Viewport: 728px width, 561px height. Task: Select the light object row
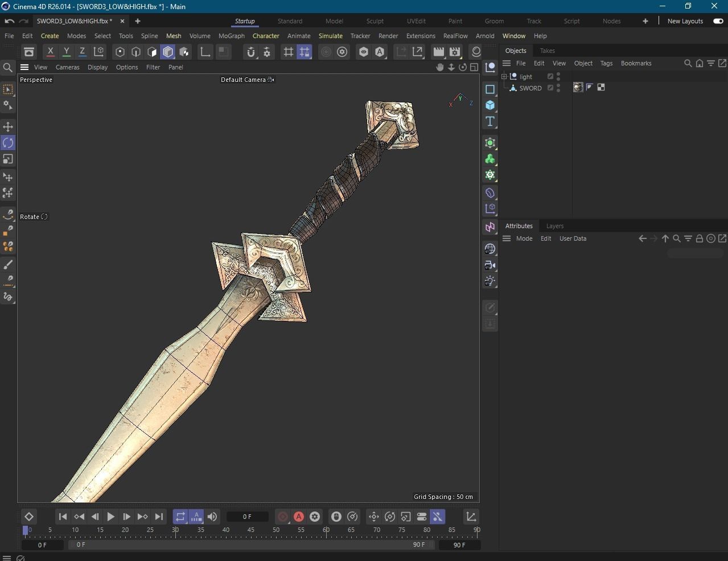526,77
